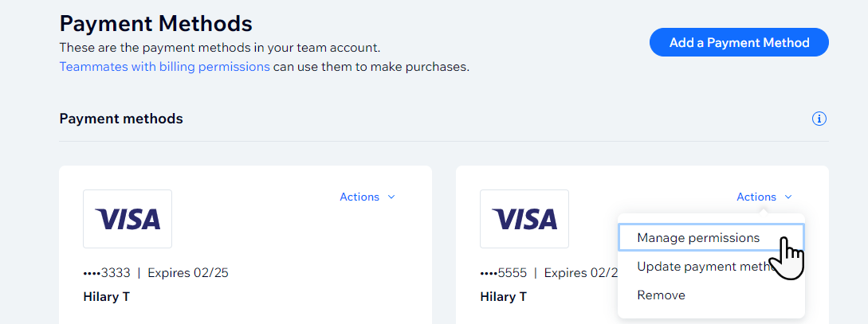868x324 pixels.
Task: Open the Actions dropdown for card ending 3333
Action: (x=367, y=197)
